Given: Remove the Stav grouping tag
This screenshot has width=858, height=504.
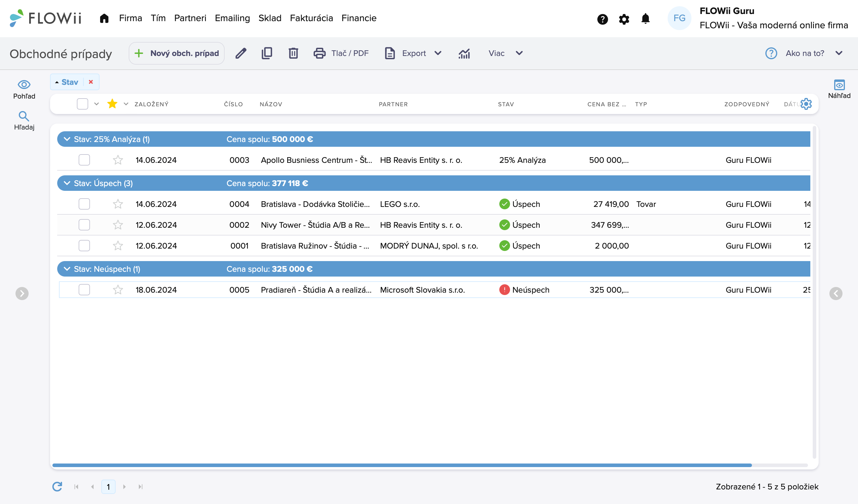Looking at the screenshot, I should click(x=91, y=82).
